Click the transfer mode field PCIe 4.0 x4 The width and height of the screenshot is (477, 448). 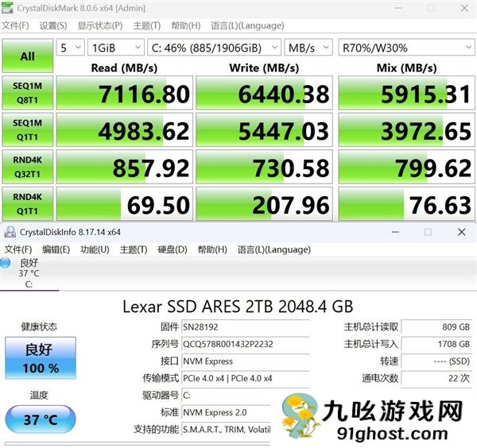[x=246, y=378]
